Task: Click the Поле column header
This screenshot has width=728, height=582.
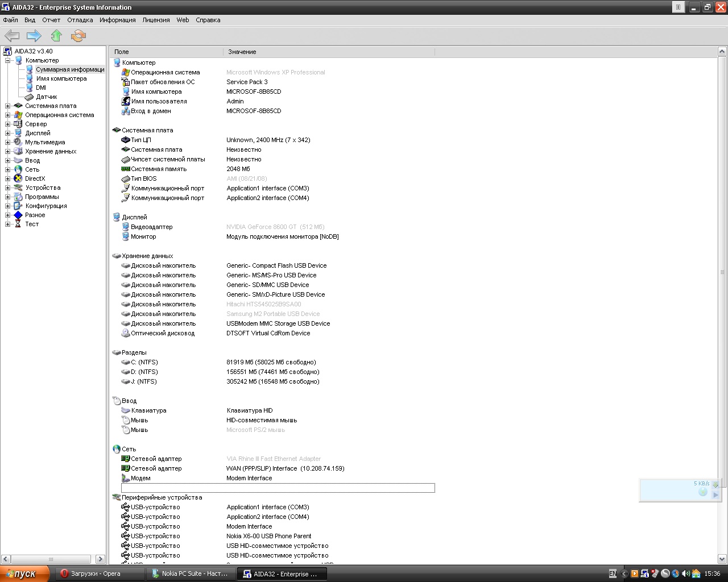Action: click(x=167, y=52)
